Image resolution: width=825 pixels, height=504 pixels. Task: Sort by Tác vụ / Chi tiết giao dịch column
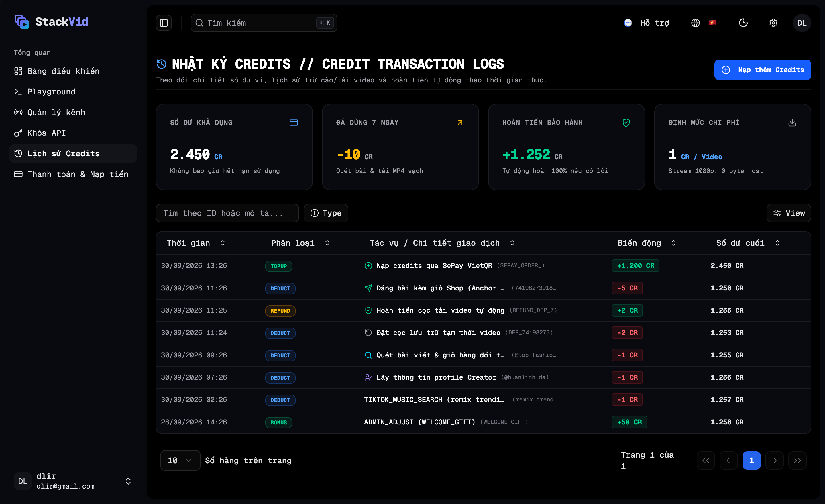(442, 243)
